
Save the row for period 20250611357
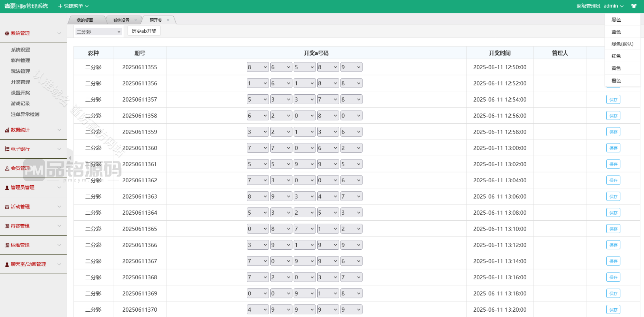coord(613,100)
